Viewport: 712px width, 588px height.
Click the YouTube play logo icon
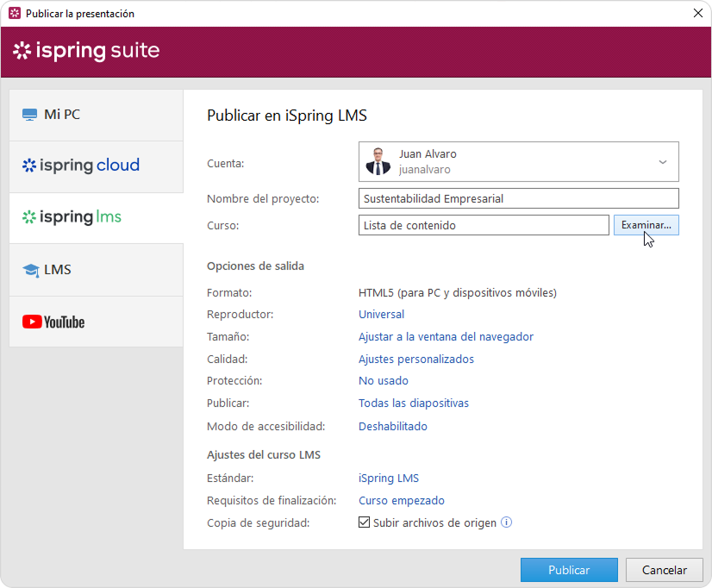click(x=33, y=322)
